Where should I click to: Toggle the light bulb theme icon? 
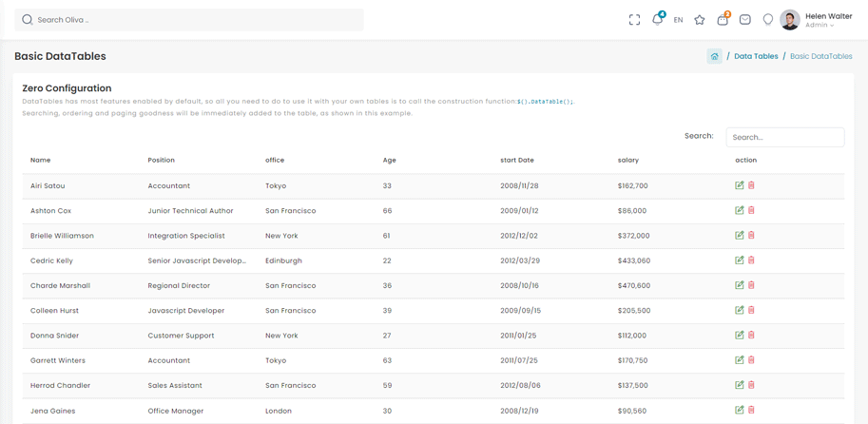coord(768,20)
